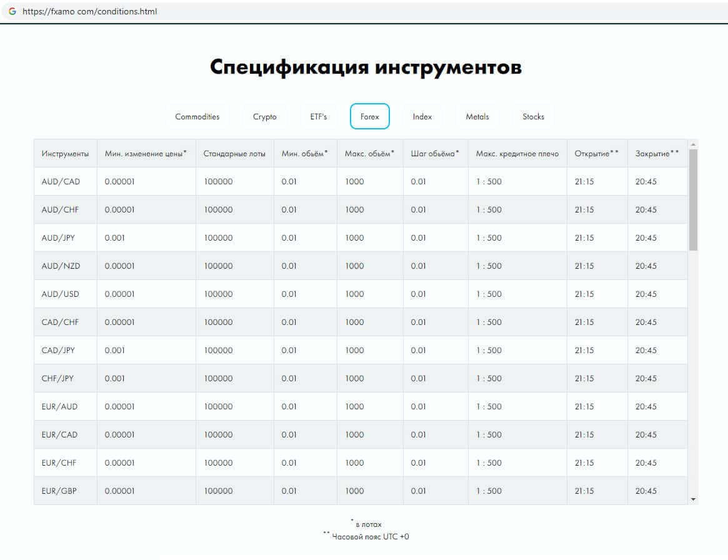Click the table scrollbar down arrow
The image size is (728, 560).
click(693, 499)
